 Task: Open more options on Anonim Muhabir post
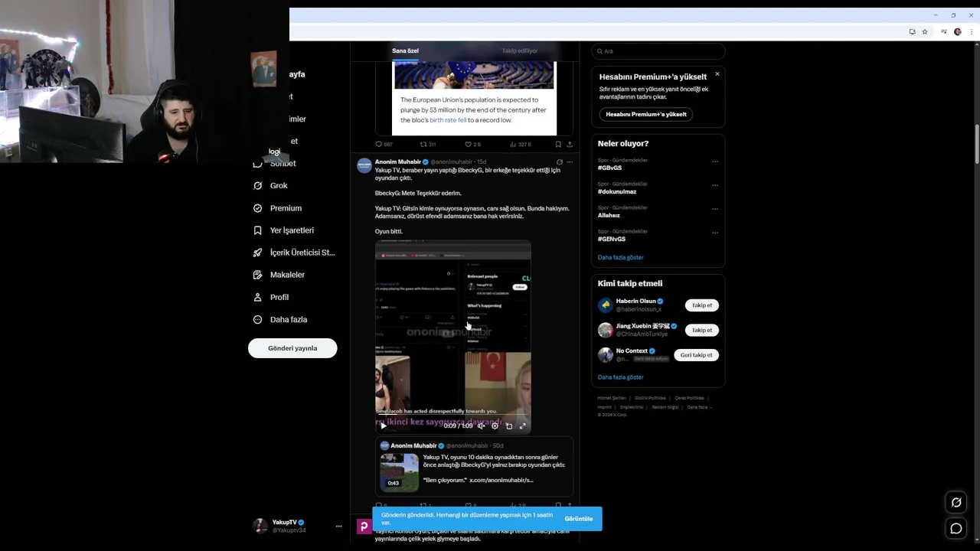pyautogui.click(x=569, y=162)
